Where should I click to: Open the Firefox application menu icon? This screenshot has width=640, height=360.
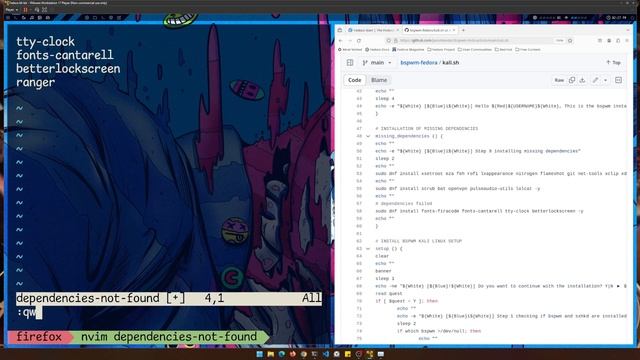(x=627, y=40)
